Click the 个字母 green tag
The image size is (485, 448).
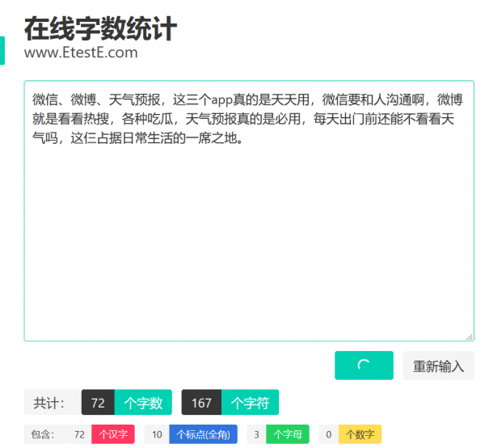pyautogui.click(x=288, y=434)
